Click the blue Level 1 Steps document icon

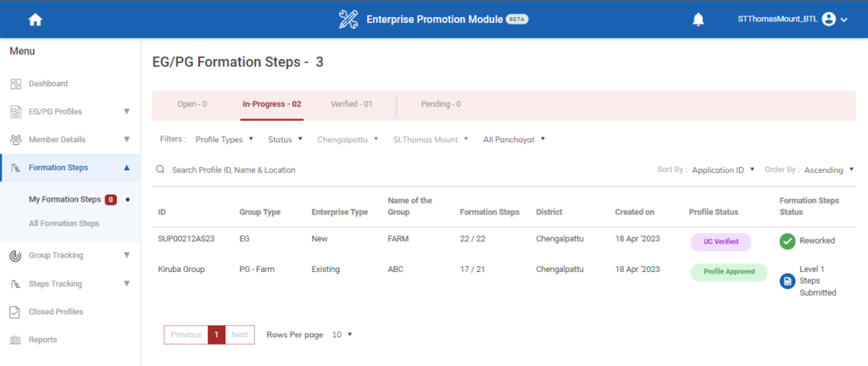coord(787,281)
